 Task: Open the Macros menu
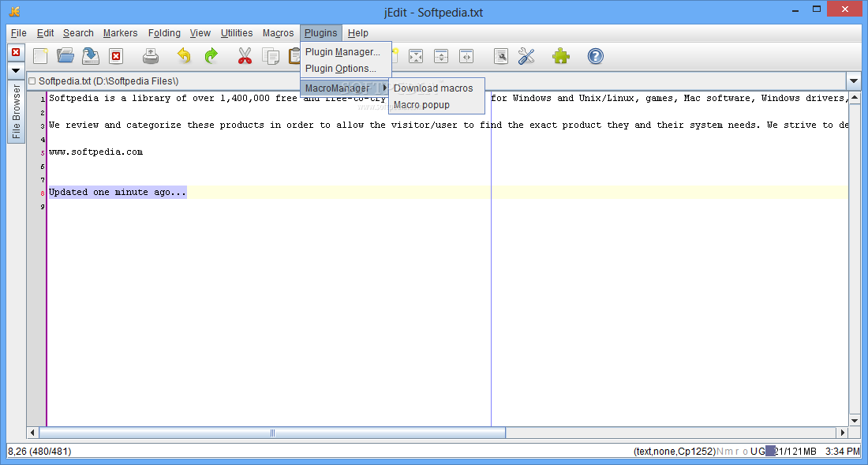[x=278, y=32]
